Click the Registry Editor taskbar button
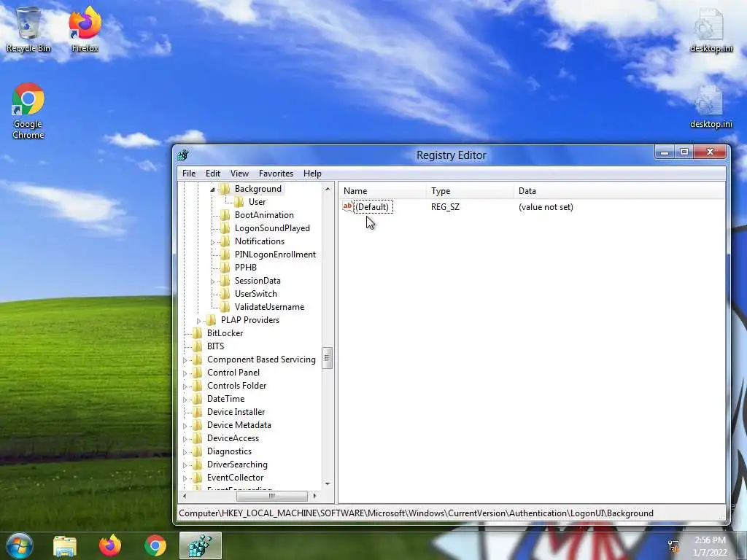 pos(201,545)
